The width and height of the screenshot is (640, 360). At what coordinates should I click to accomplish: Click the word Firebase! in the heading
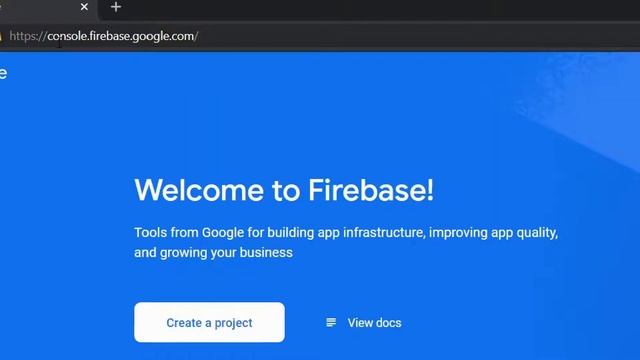pos(371,190)
